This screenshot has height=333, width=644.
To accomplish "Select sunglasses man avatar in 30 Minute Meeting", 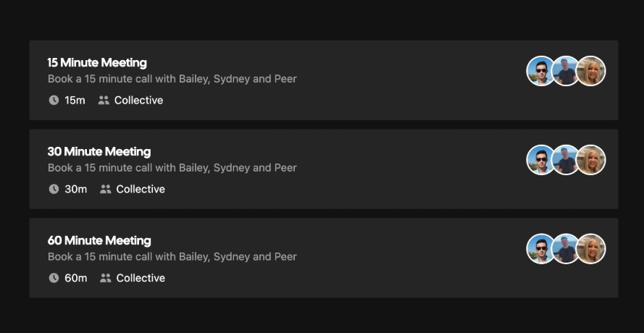I will pos(541,160).
